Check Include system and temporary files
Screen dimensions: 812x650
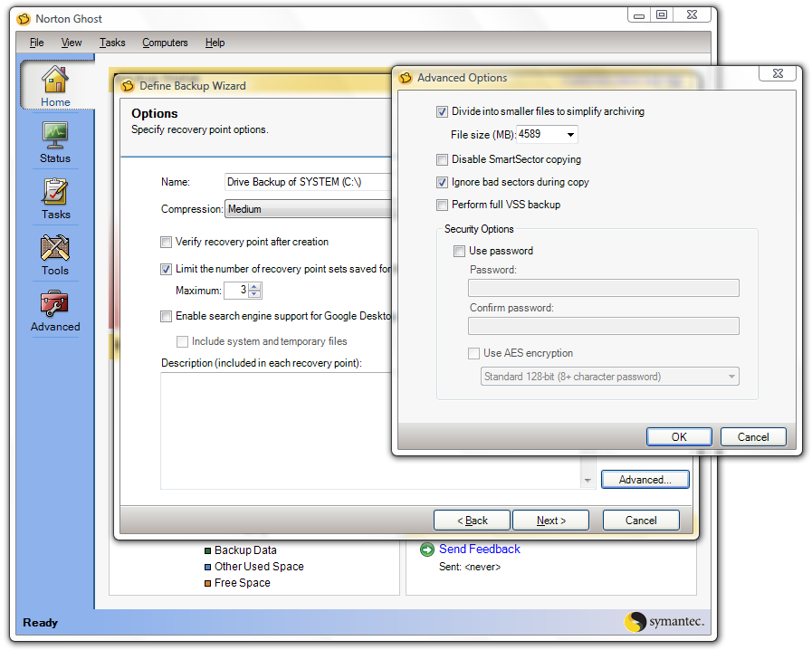pyautogui.click(x=182, y=342)
